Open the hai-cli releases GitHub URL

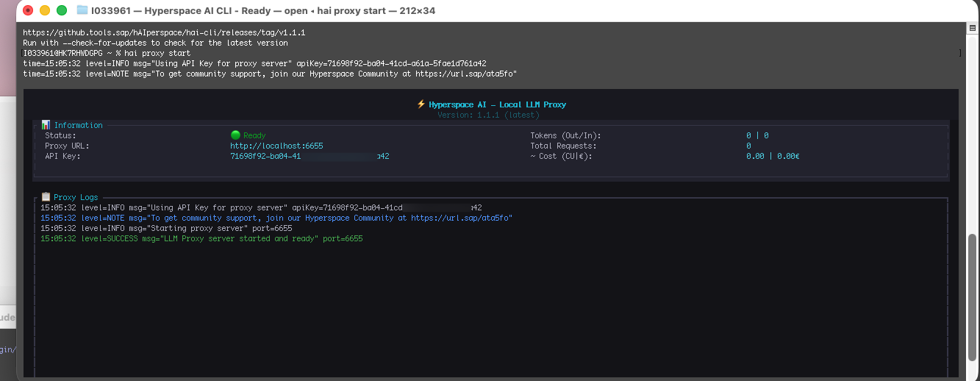(164, 33)
